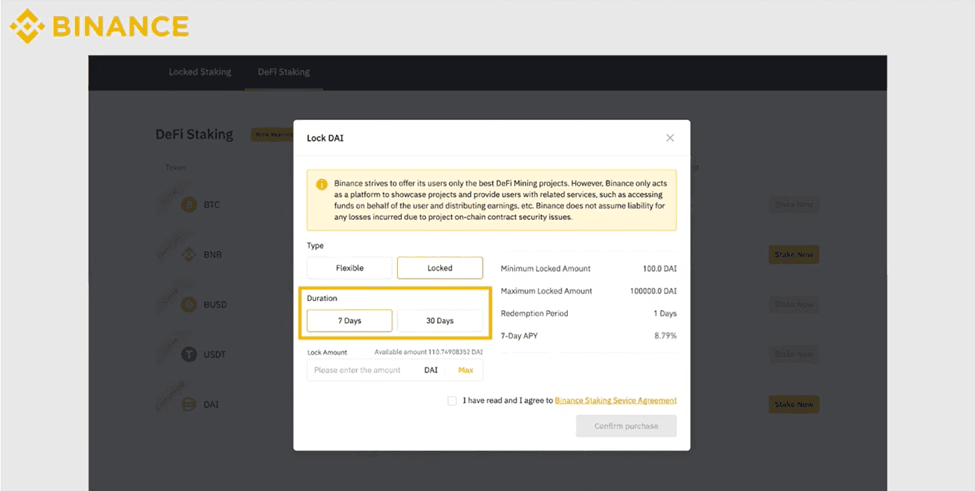This screenshot has height=491, width=975.
Task: Choose the 30 Days duration
Action: pos(440,321)
